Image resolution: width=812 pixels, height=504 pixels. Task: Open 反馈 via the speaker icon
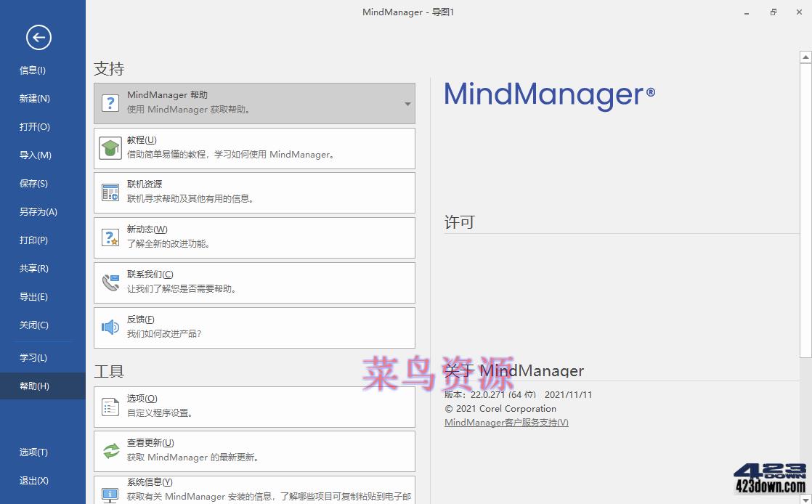(x=110, y=327)
